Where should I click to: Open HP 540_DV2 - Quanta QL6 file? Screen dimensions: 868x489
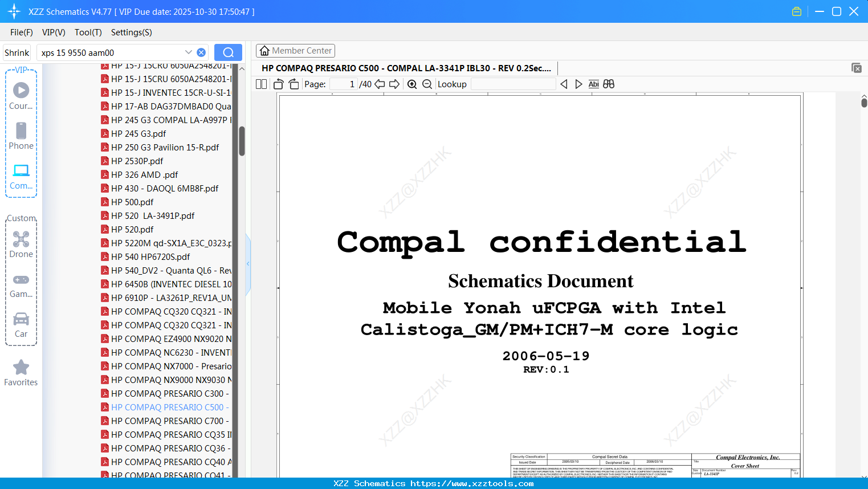[166, 270]
